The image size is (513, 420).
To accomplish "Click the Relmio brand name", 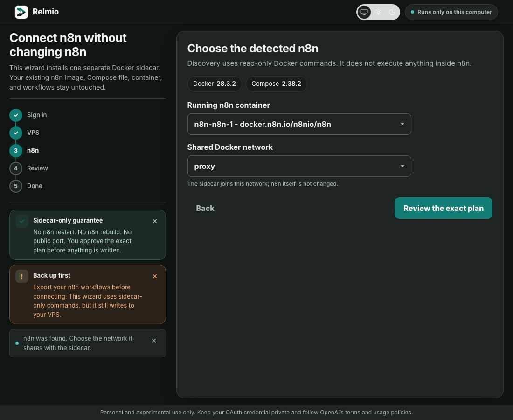I will tap(46, 12).
